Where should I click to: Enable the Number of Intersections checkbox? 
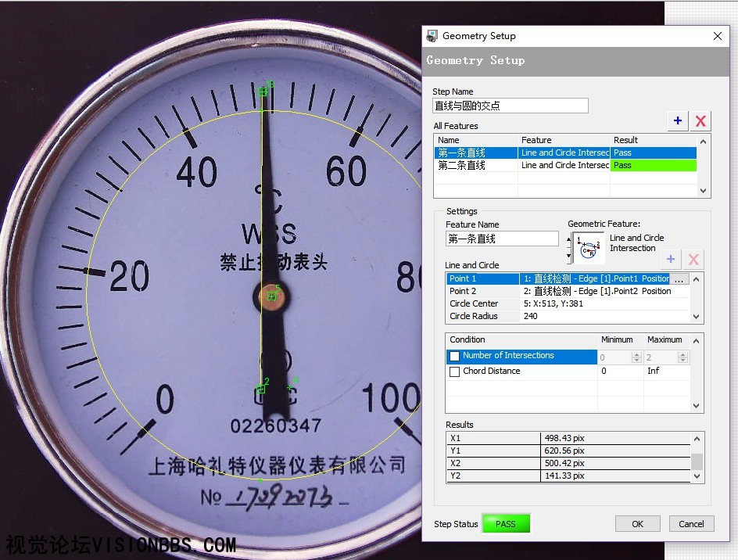tap(455, 356)
